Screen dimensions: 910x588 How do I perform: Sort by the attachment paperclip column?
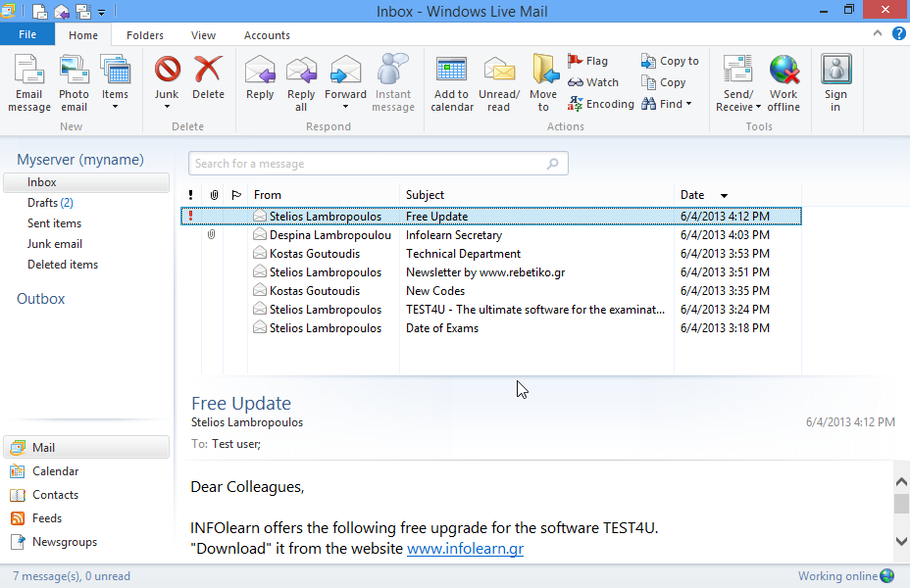coord(214,195)
